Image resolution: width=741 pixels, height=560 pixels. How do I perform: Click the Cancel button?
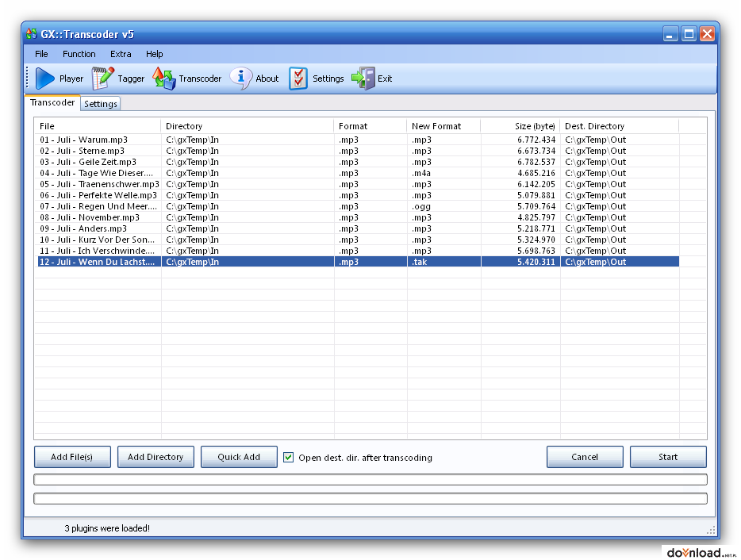click(x=585, y=457)
